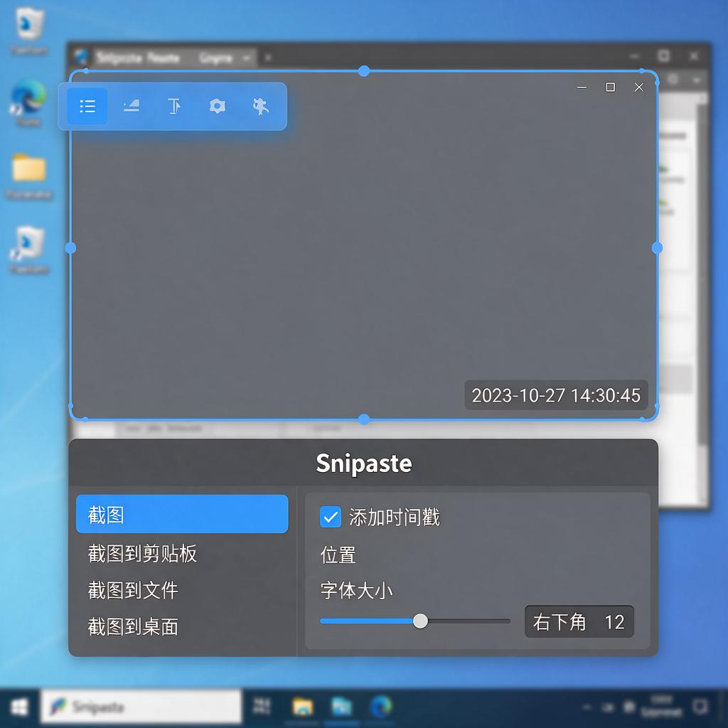Click the top-middle selection handle
The width and height of the screenshot is (728, 728).
click(x=364, y=71)
